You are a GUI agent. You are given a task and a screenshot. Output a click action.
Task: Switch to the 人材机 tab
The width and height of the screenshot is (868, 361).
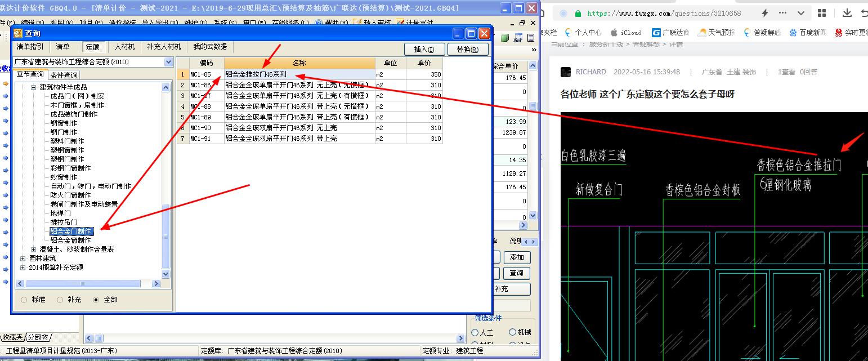pyautogui.click(x=124, y=47)
